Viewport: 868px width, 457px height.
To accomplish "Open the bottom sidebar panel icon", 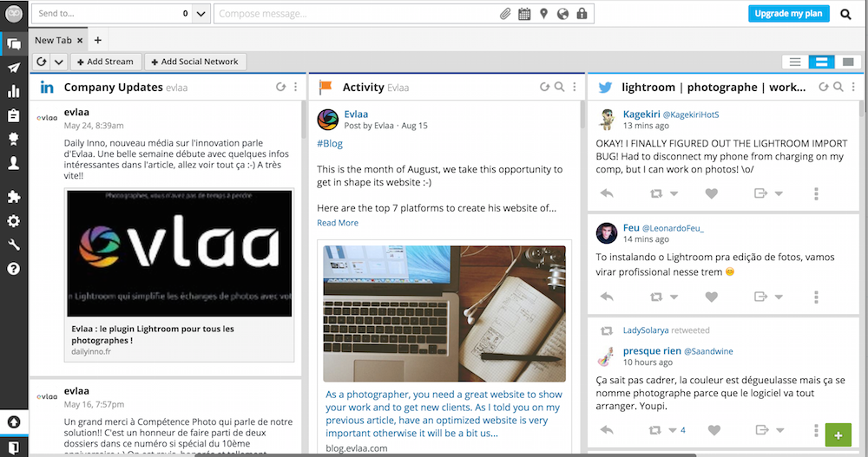I will 14,447.
